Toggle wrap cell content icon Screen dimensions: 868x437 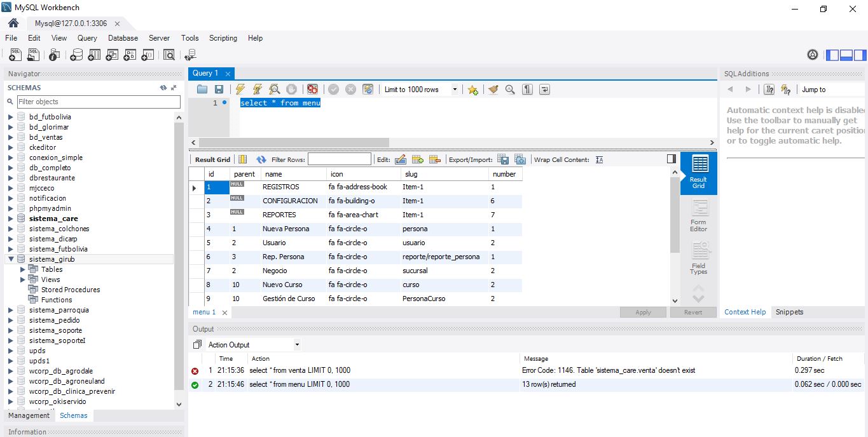click(599, 159)
